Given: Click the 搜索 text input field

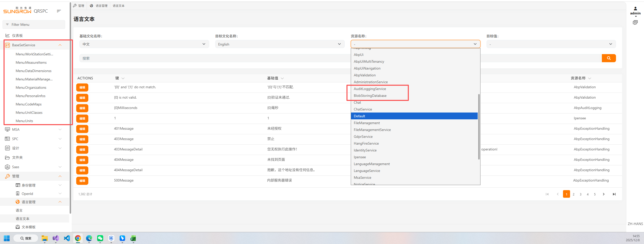Looking at the screenshot, I should [x=214, y=58].
